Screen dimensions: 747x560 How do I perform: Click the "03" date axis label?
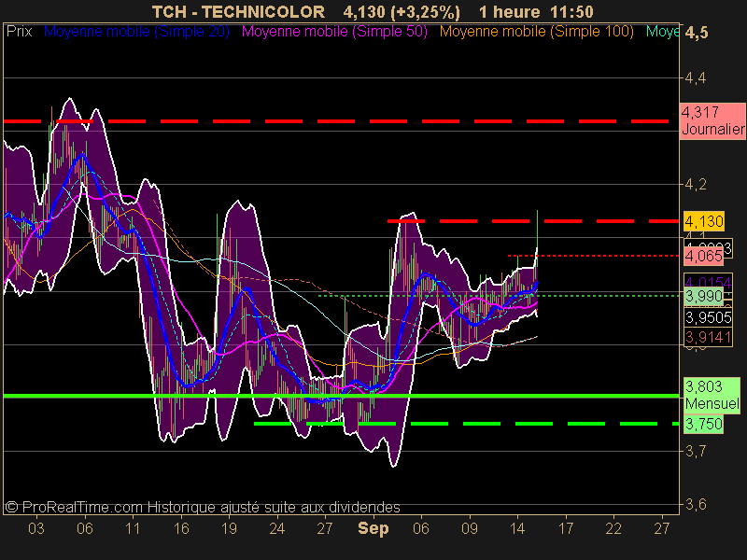(36, 528)
